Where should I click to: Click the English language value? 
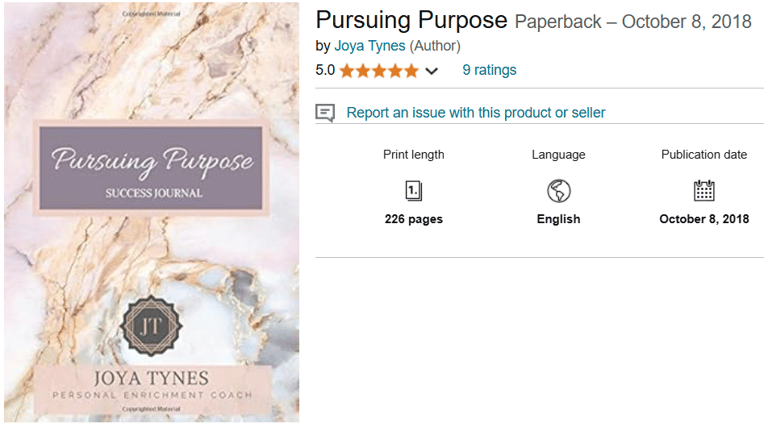click(558, 219)
